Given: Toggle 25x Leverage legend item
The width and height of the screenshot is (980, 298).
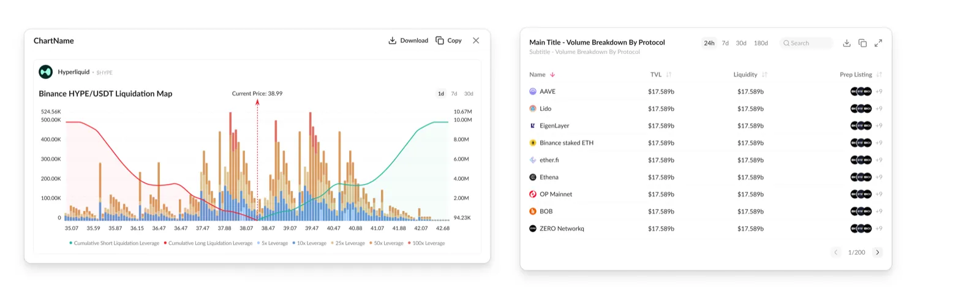Looking at the screenshot, I should [348, 243].
